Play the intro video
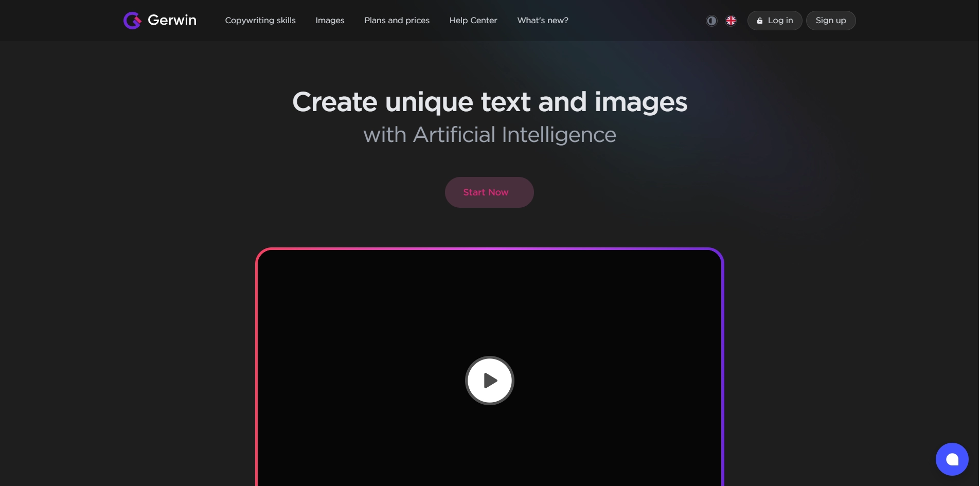980x486 pixels. coord(490,381)
